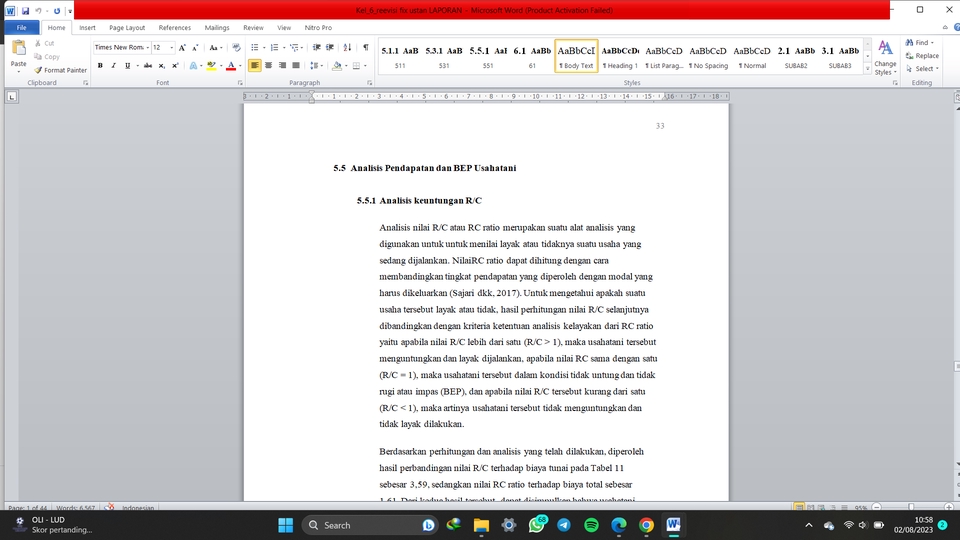
Task: Apply superscript formatting
Action: 175,66
